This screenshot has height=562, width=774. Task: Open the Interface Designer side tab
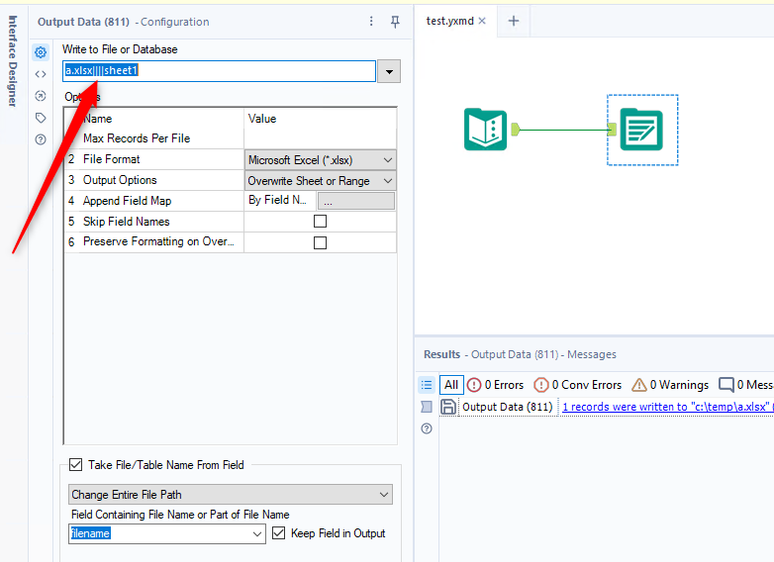pyautogui.click(x=12, y=61)
